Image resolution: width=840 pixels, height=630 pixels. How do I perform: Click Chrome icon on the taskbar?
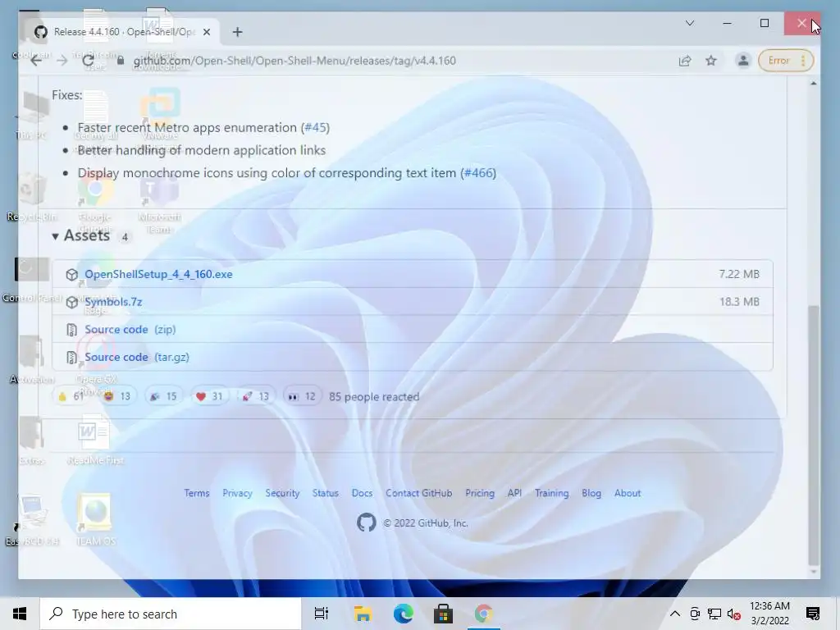pos(483,614)
